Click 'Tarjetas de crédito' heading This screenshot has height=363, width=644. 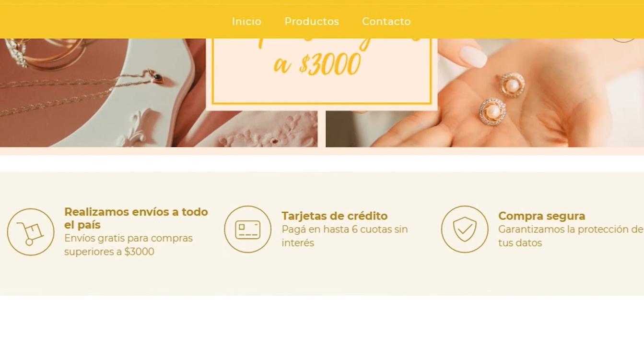334,216
